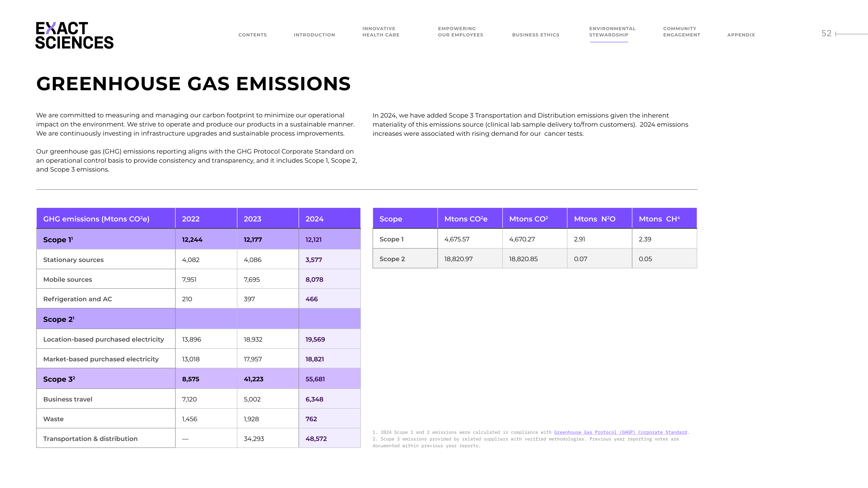Click the Waste row label
This screenshot has height=488, width=868.
coord(53,419)
